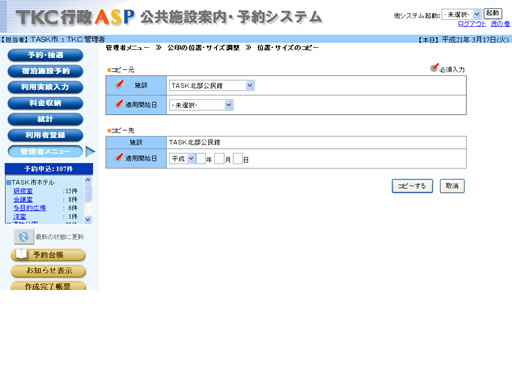Image resolution: width=512 pixels, height=384 pixels.
Task: Click the お知らせ表示 button
Action: click(x=48, y=271)
